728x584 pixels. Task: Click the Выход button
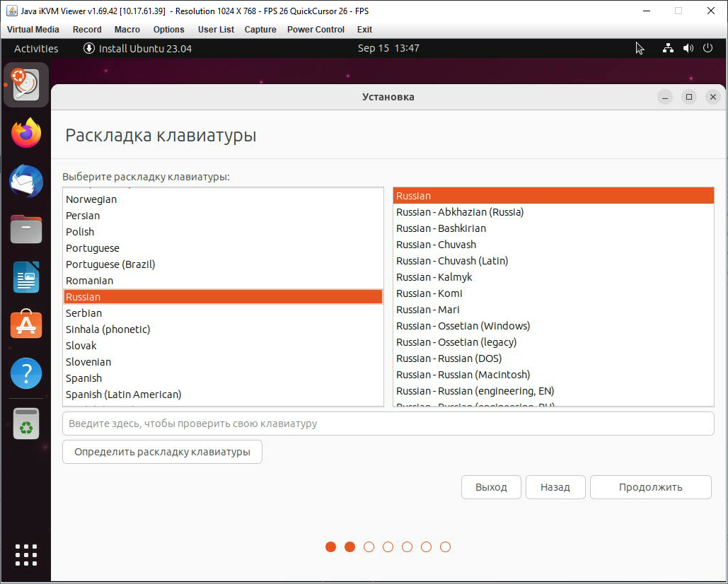coord(491,487)
